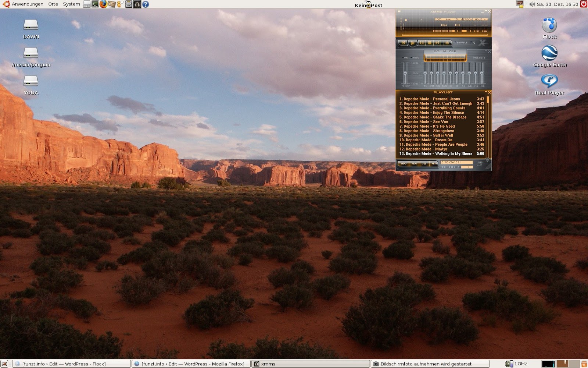Stop playback with the Stop button
588x368 pixels.
pos(430,43)
